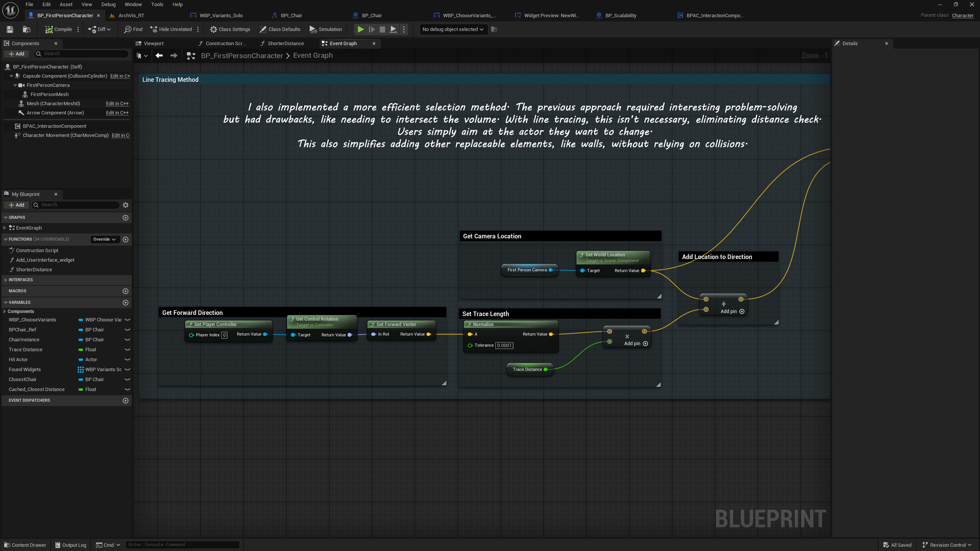This screenshot has height=551, width=980.
Task: Toggle ClosestChair variable visibility eye
Action: 127,380
